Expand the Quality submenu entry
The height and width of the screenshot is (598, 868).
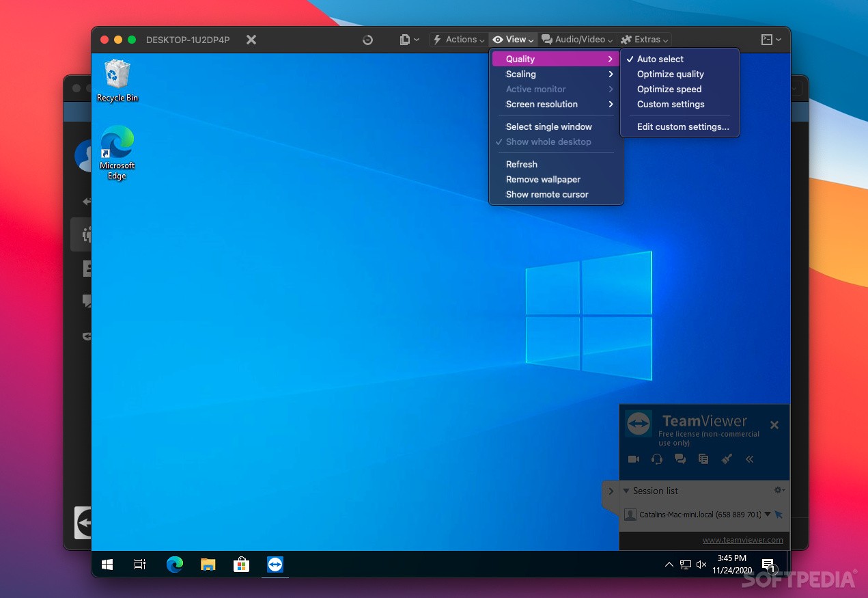click(556, 59)
